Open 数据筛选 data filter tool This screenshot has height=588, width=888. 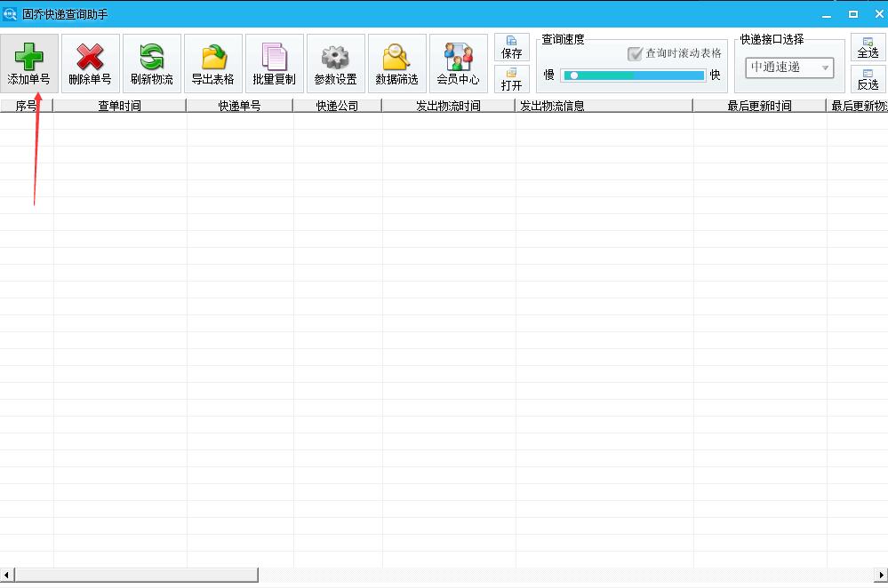[x=396, y=62]
